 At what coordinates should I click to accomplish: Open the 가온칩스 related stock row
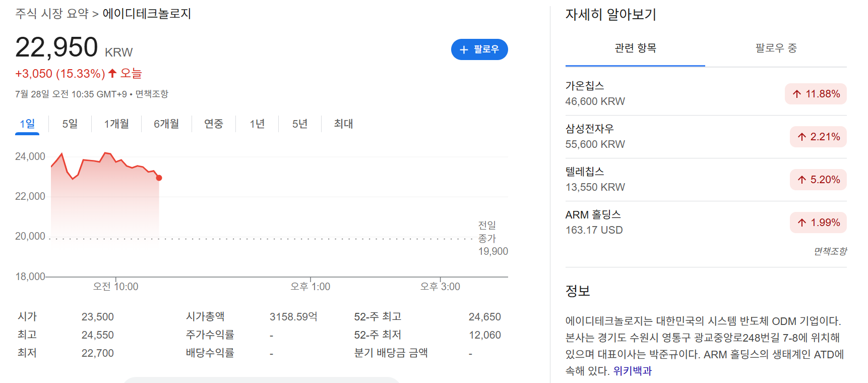(x=706, y=94)
